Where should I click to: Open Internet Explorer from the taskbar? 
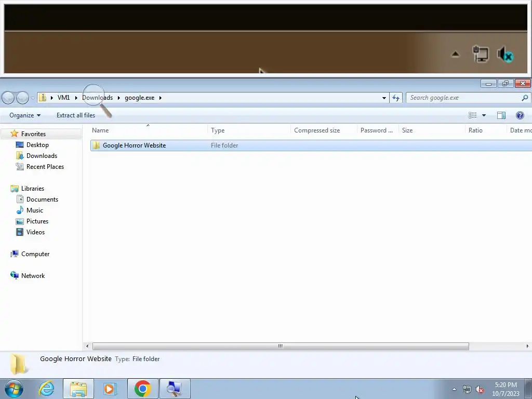(46, 389)
